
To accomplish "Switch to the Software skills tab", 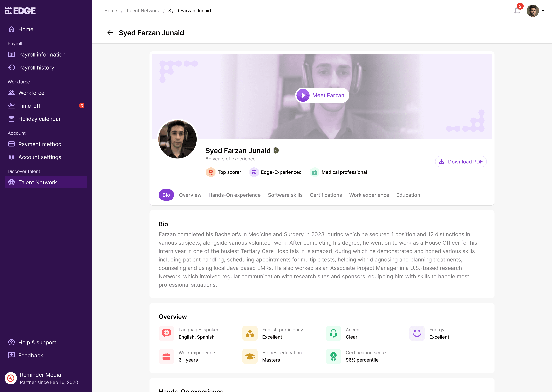I will coord(285,195).
